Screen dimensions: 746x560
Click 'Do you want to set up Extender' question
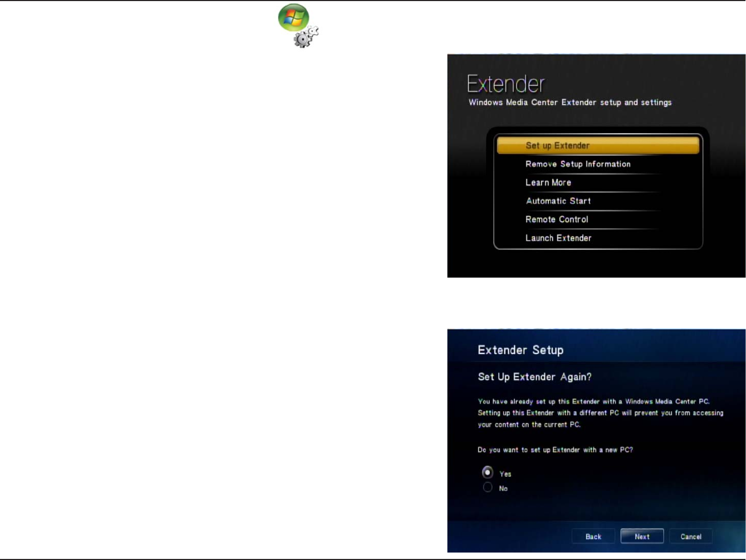555,450
